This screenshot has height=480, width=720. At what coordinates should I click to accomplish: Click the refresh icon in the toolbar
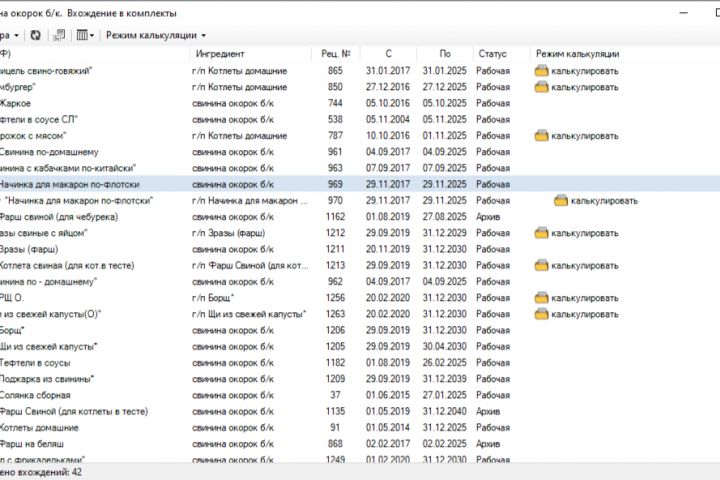coord(36,35)
